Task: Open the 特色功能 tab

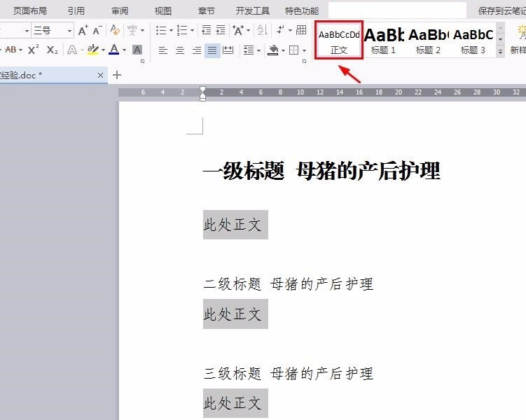Action: point(302,10)
